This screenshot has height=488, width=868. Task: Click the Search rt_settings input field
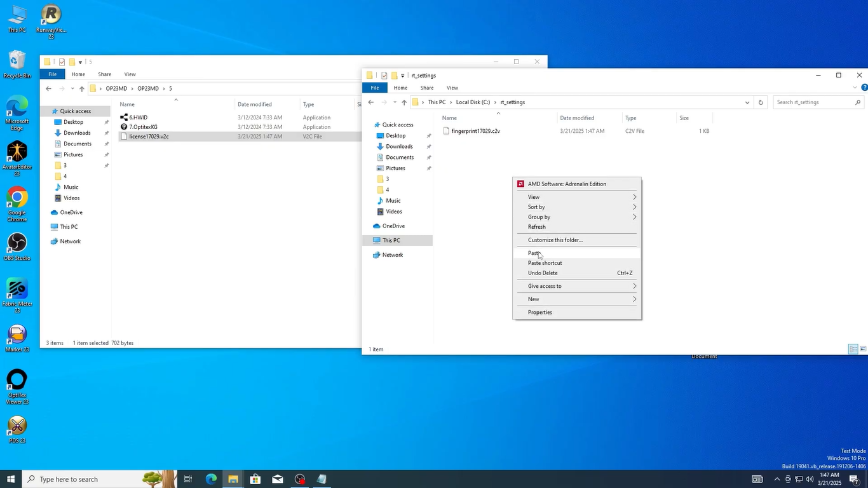click(813, 102)
